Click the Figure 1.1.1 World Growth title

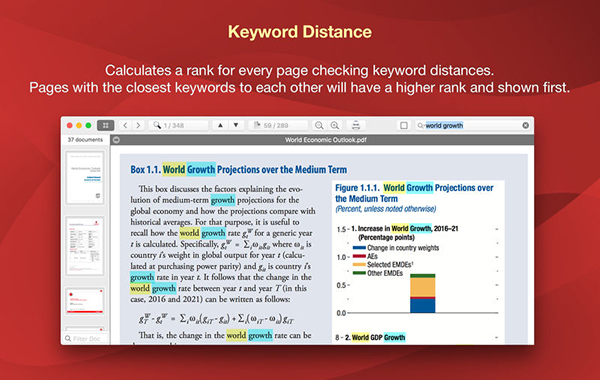tap(414, 193)
